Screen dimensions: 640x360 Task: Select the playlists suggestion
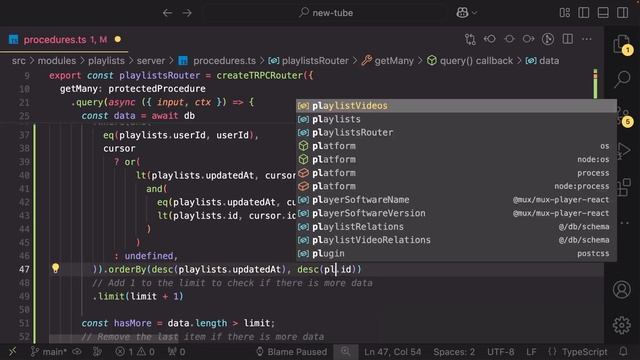pyautogui.click(x=456, y=119)
